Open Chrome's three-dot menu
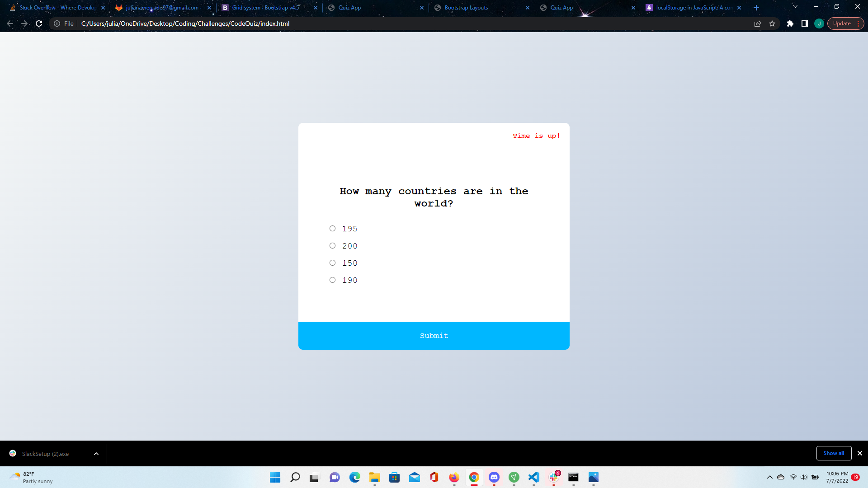The image size is (868, 488). click(x=859, y=23)
